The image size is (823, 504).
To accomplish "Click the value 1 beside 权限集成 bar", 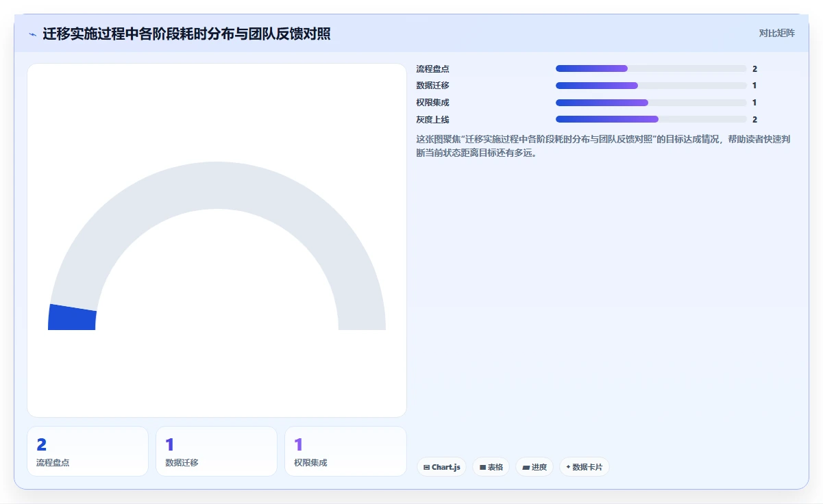I will tap(754, 103).
